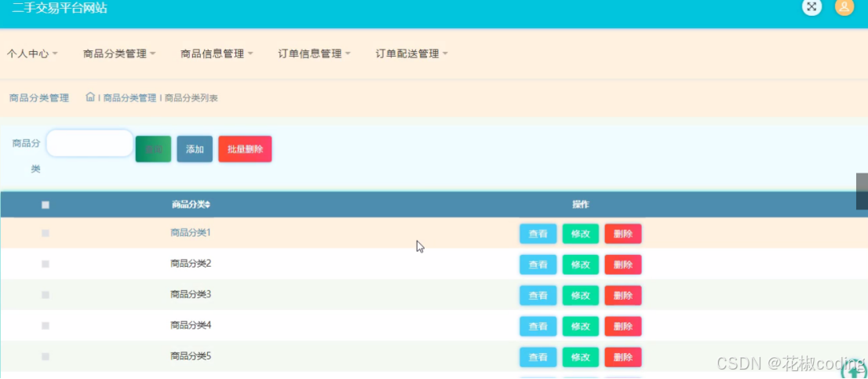Click 修改 for 商品分类4

581,326
